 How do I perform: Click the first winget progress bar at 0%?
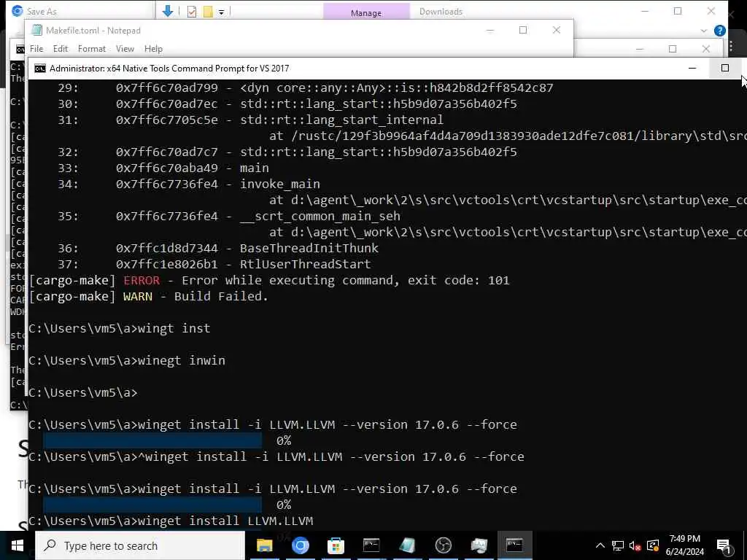152,440
